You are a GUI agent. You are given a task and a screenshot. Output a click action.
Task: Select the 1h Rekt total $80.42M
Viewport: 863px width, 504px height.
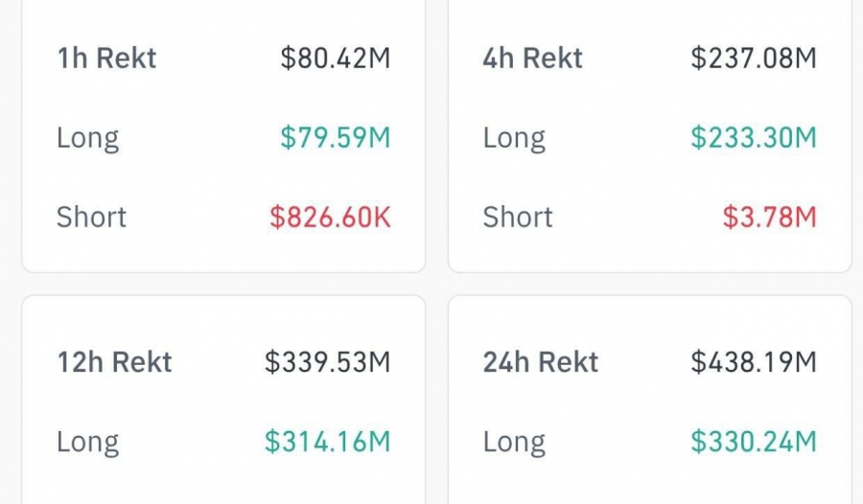pos(335,58)
